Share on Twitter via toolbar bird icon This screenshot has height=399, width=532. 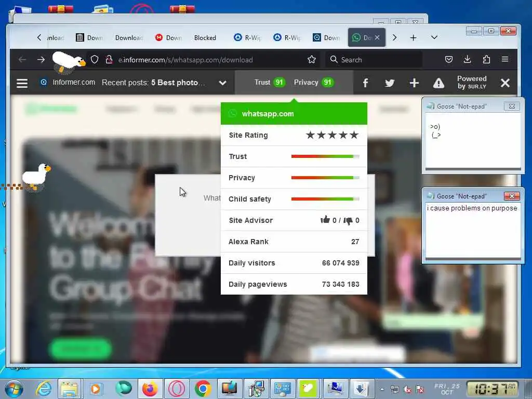(x=390, y=83)
